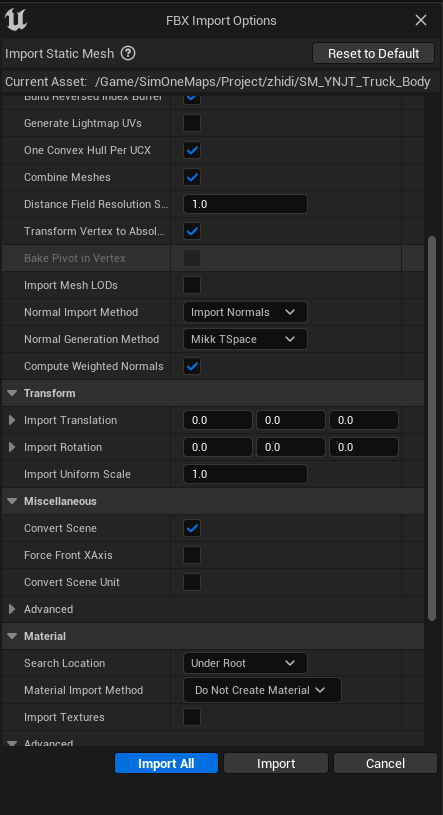The width and height of the screenshot is (443, 815).
Task: Open the Import Static Mesh help icon
Action: (x=128, y=54)
